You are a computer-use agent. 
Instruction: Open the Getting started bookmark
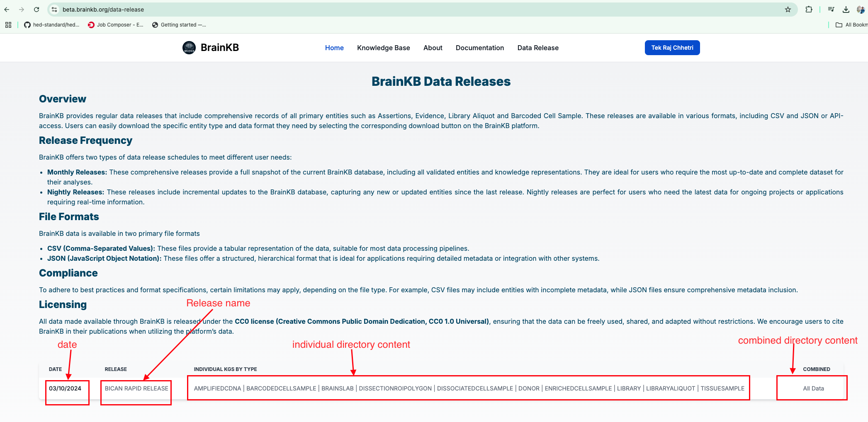point(179,25)
